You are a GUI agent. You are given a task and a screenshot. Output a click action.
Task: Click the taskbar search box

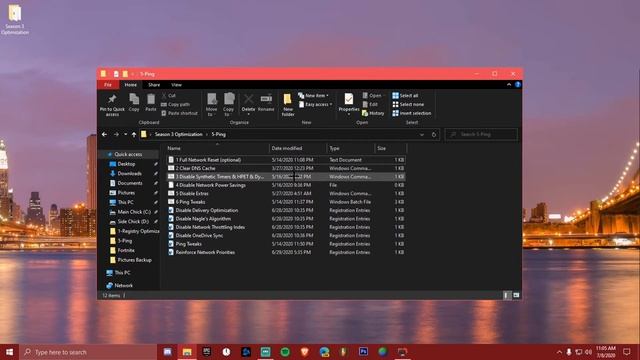pos(88,352)
